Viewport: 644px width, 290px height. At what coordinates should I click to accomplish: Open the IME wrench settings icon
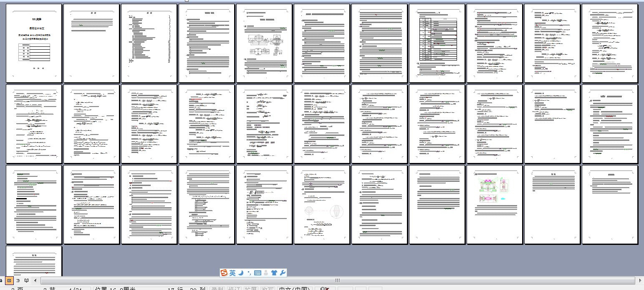click(x=282, y=273)
